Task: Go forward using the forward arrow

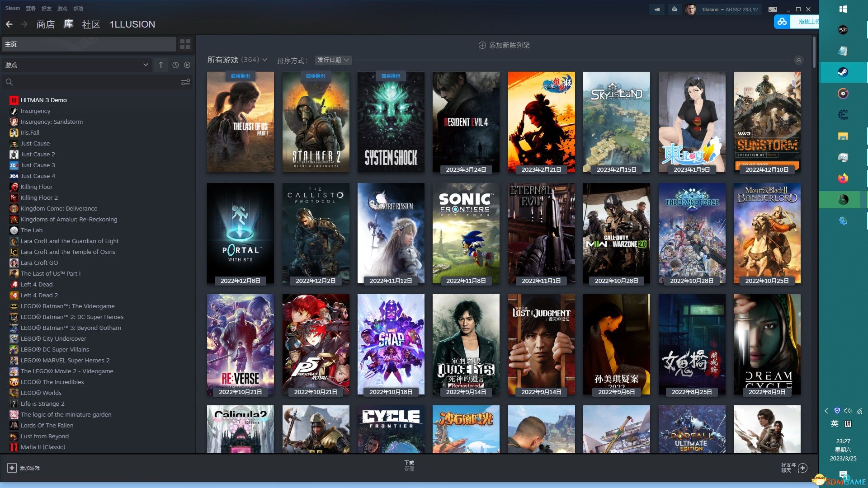Action: click(x=24, y=24)
